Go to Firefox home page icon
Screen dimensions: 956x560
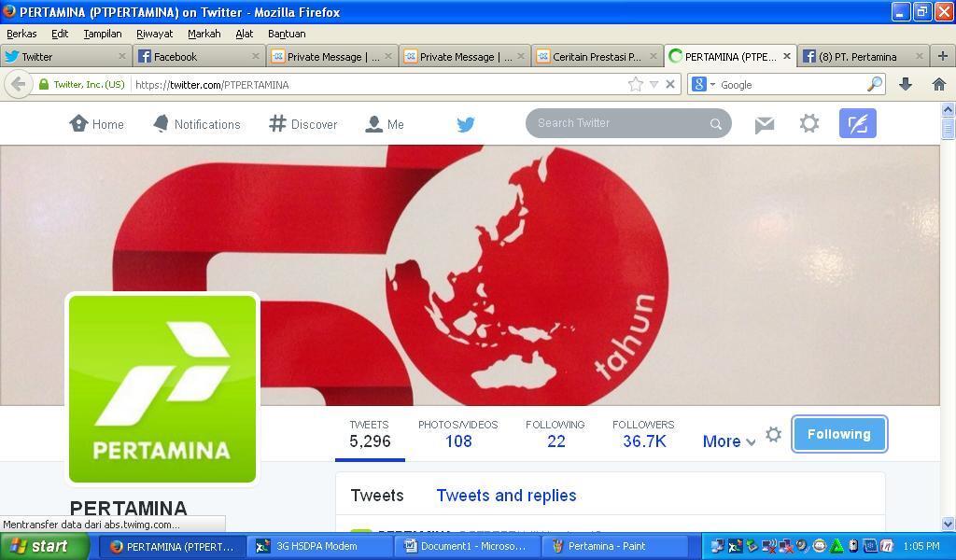pyautogui.click(x=939, y=85)
